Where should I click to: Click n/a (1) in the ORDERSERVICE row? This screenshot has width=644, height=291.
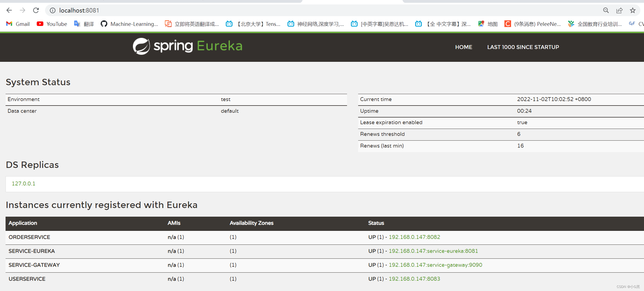tap(176, 237)
